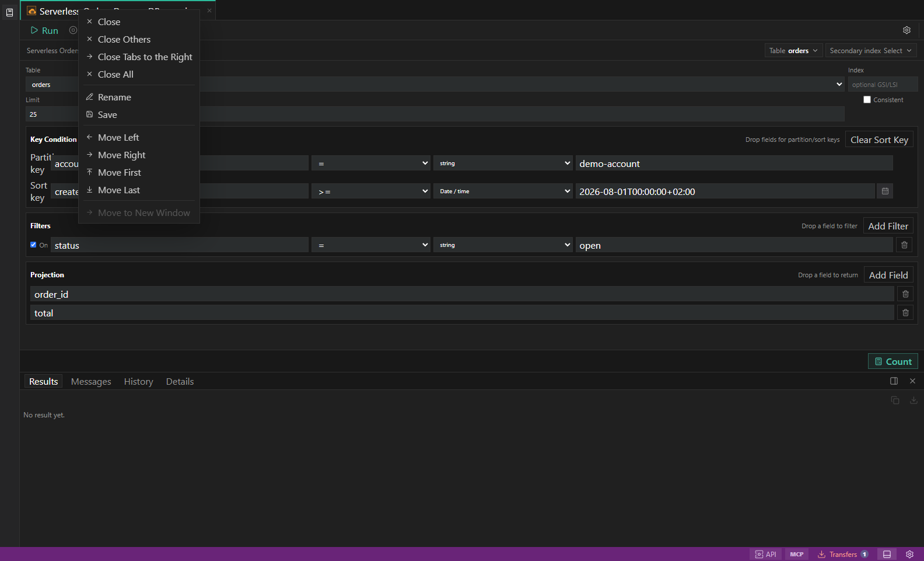Switch to the Messages tab
Image resolution: width=924 pixels, height=561 pixels.
91,381
